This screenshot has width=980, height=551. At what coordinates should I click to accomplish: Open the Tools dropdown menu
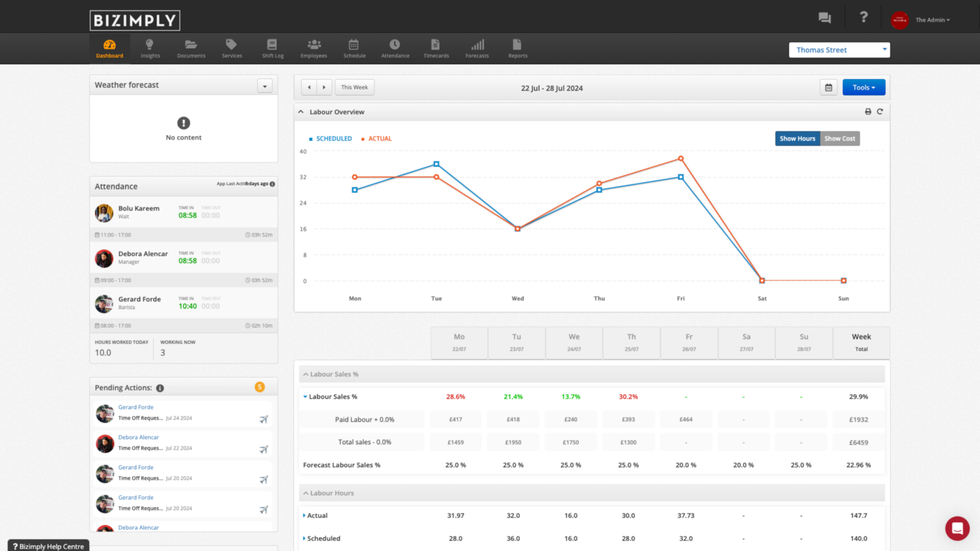[x=863, y=87]
